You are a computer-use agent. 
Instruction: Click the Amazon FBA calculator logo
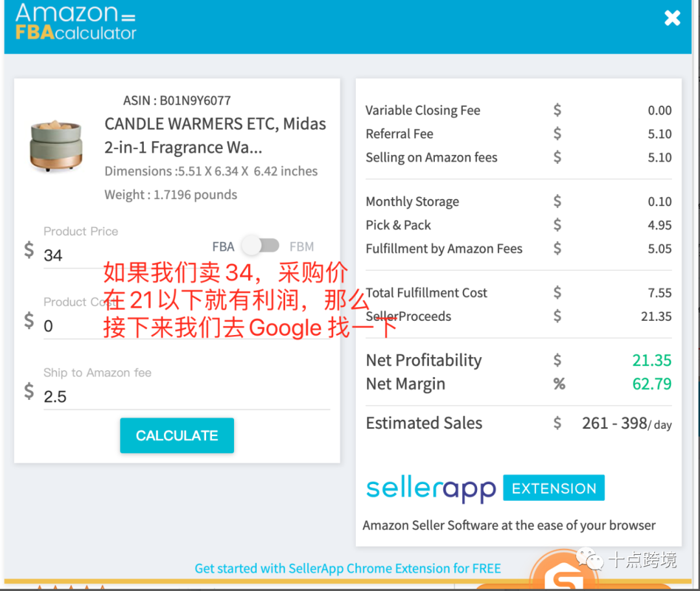click(75, 21)
